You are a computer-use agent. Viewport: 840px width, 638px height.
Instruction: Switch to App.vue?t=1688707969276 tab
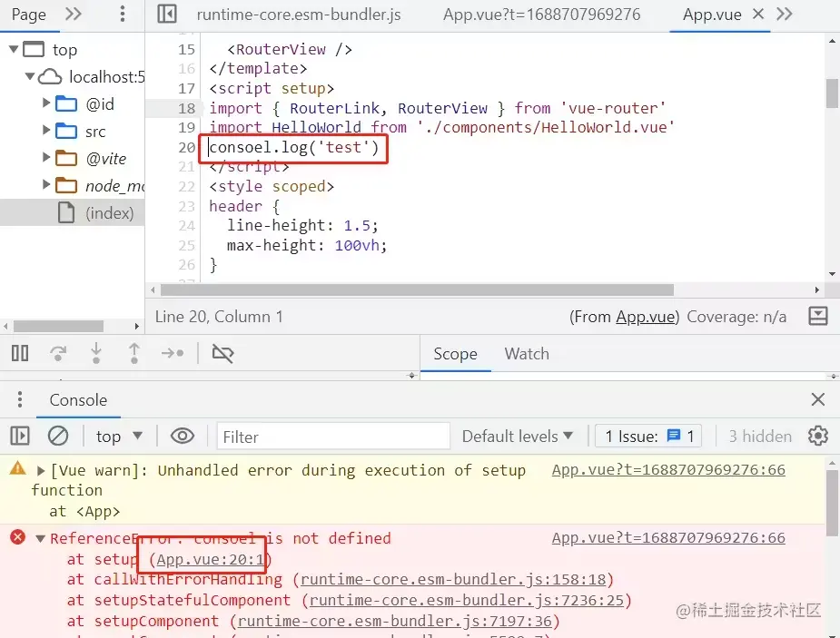point(541,15)
